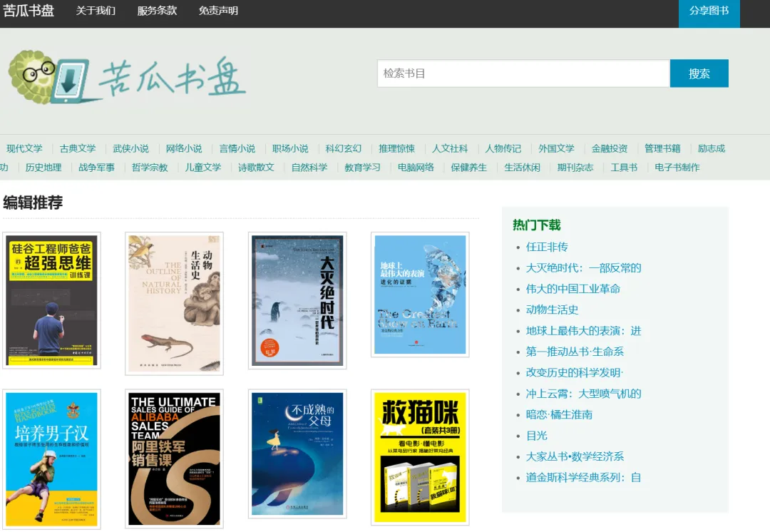Open 道金斯科学经典系列 link
The height and width of the screenshot is (532, 770).
[x=584, y=478]
